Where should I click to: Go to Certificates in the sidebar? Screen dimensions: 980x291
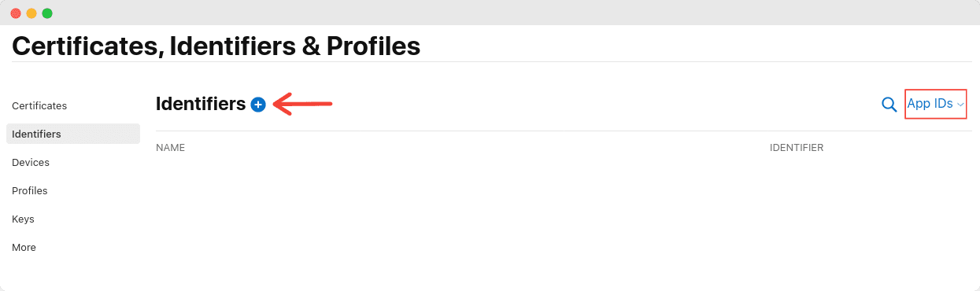tap(39, 105)
